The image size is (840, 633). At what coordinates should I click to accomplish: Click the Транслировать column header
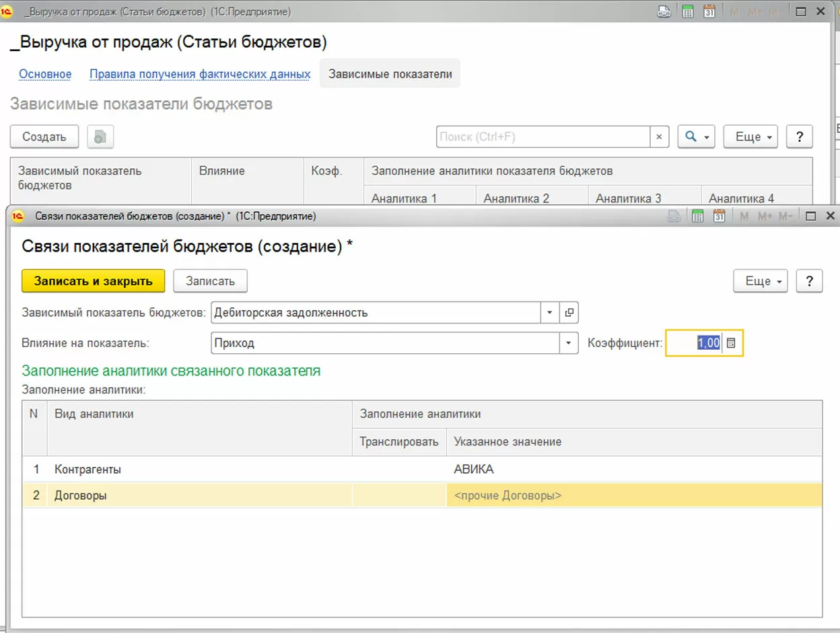tap(399, 442)
